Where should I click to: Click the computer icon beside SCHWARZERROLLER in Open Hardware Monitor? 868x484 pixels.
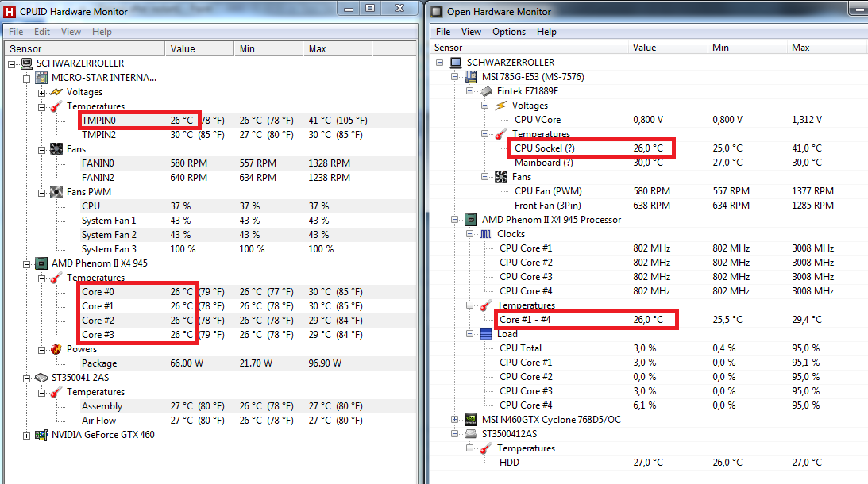[456, 63]
